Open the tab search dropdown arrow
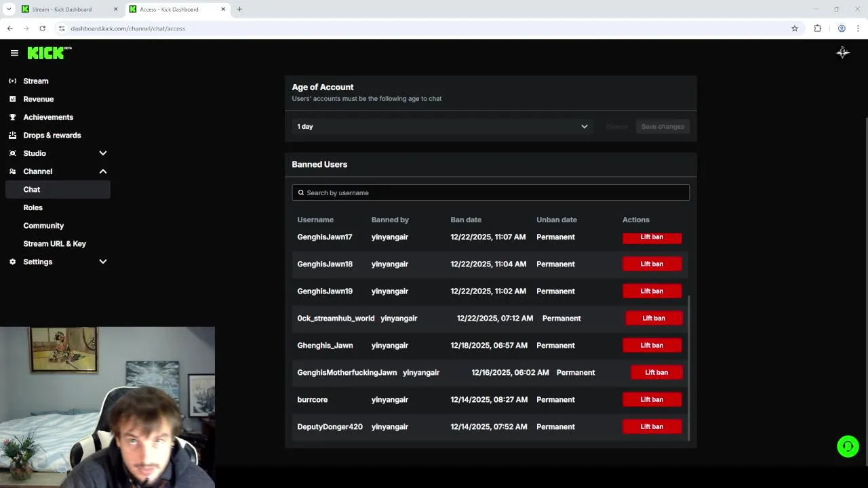This screenshot has height=488, width=868. pos(9,9)
